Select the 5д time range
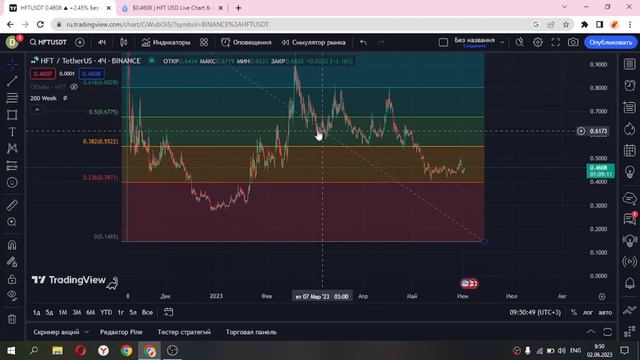The height and width of the screenshot is (360, 640). coord(49,312)
